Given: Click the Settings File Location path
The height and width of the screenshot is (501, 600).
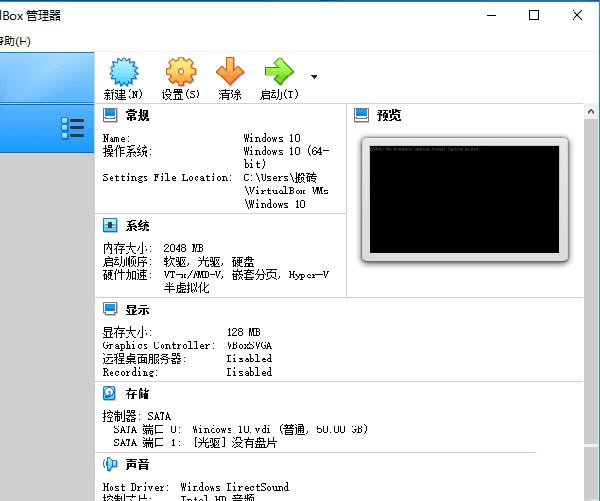Looking at the screenshot, I should click(x=286, y=191).
